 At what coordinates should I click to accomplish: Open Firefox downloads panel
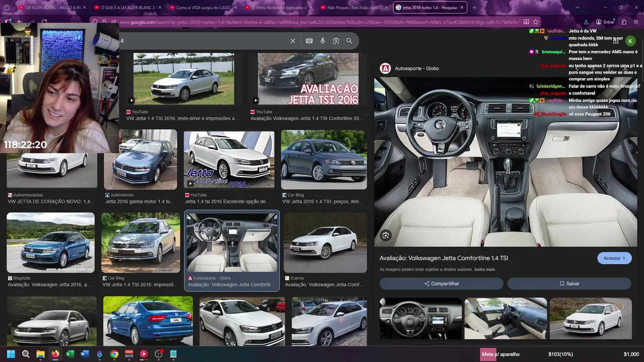586,22
